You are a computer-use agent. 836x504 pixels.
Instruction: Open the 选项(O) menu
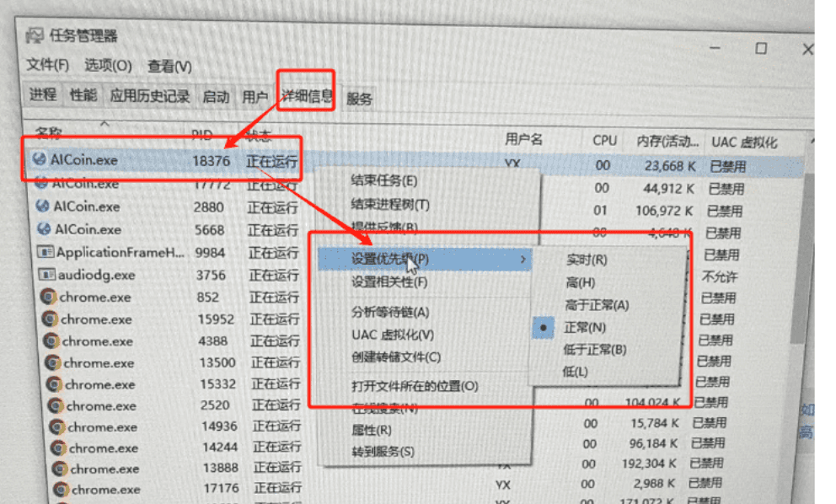(x=108, y=66)
